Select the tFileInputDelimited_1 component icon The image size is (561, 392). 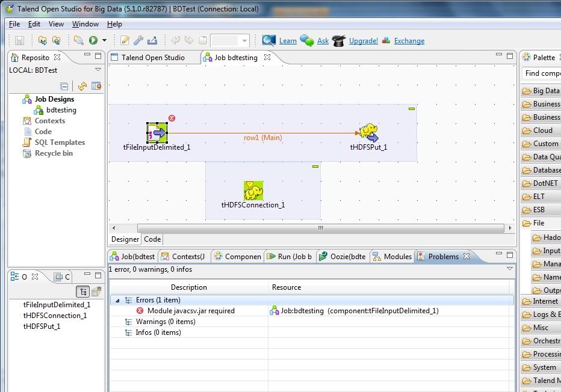[157, 133]
